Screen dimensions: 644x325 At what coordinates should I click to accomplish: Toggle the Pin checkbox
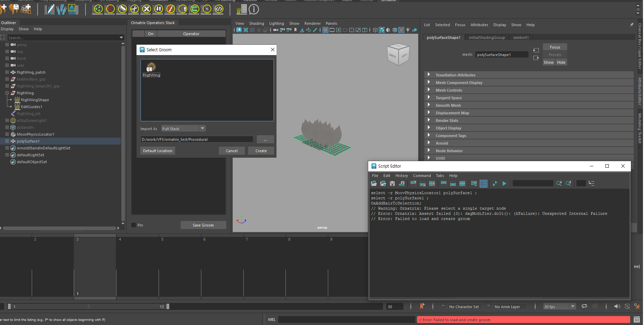(x=134, y=225)
